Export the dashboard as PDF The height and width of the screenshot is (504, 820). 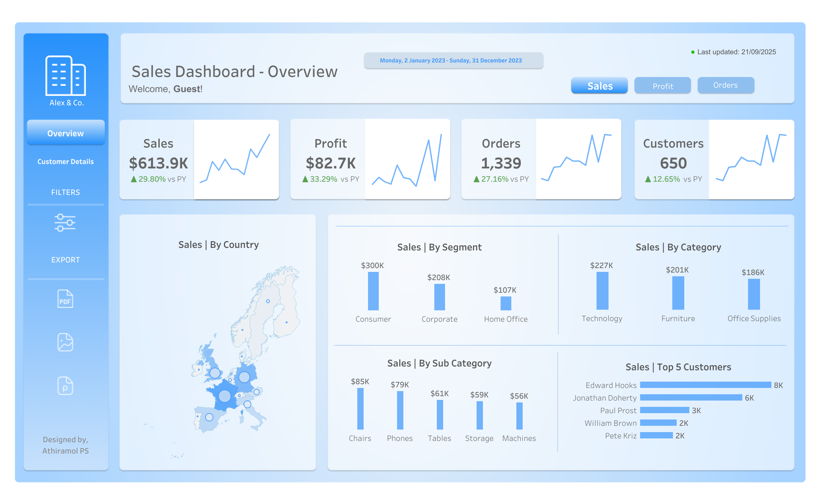(65, 299)
